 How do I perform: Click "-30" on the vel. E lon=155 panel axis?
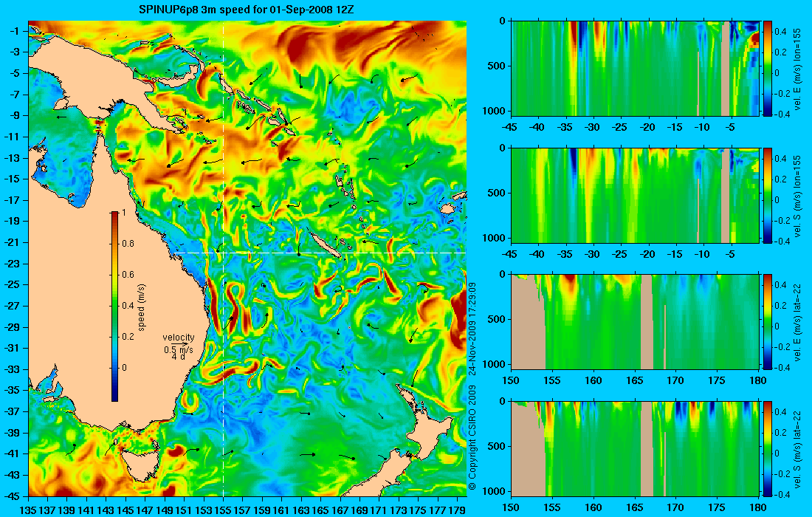(593, 127)
